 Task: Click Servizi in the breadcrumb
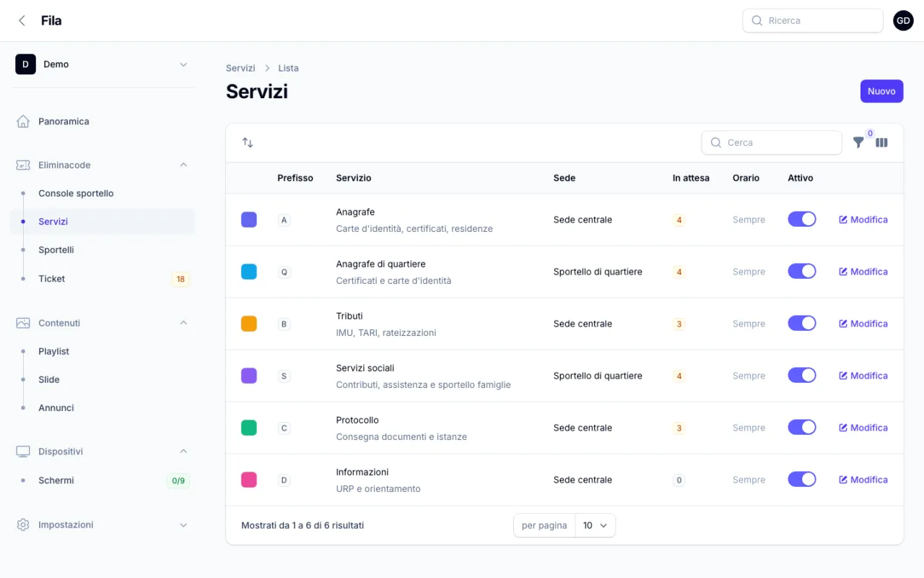[240, 68]
